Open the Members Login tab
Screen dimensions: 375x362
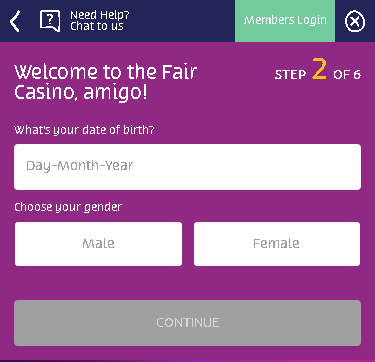(285, 21)
